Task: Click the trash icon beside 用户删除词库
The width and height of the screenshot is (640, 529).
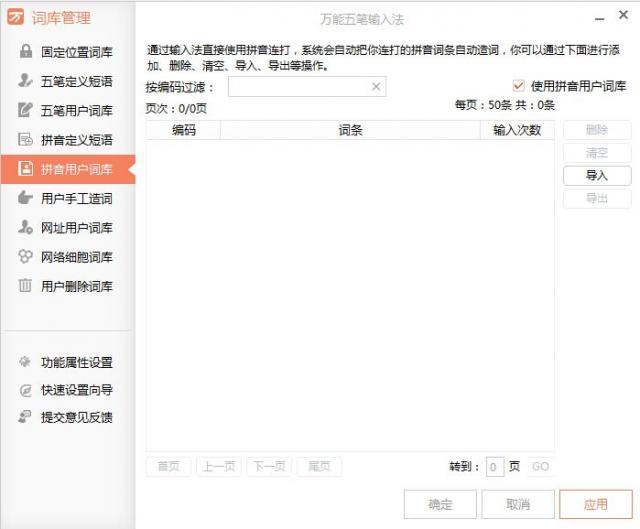Action: 25,285
